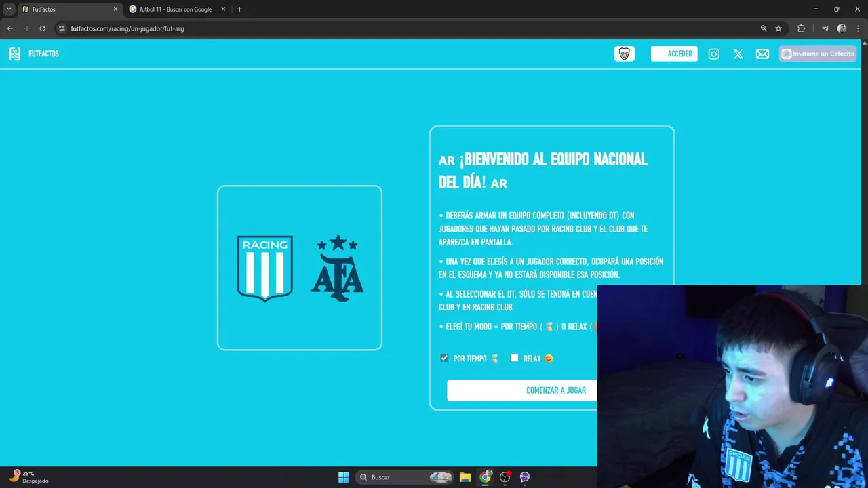
Task: Open the purple chat app taskbar icon
Action: [x=525, y=477]
